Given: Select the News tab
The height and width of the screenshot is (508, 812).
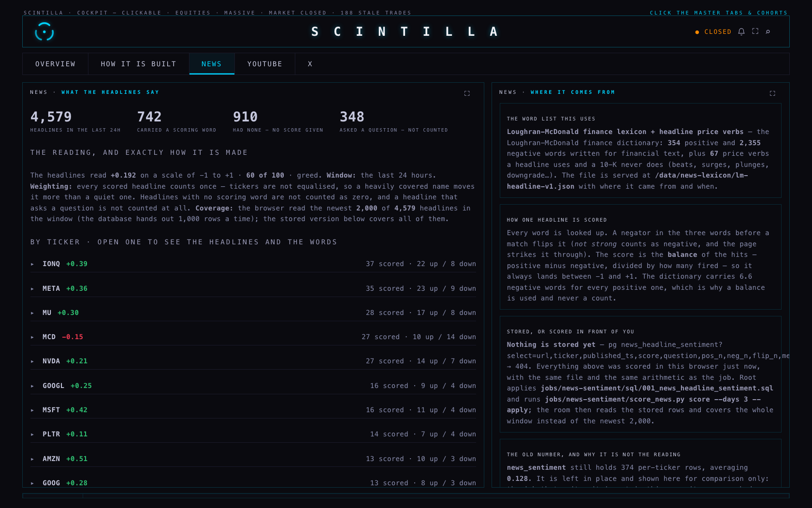Looking at the screenshot, I should tap(212, 64).
